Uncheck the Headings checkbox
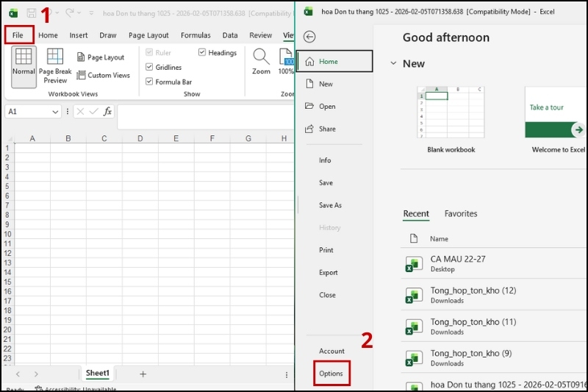Screen dimensions: 588x392 click(201, 52)
